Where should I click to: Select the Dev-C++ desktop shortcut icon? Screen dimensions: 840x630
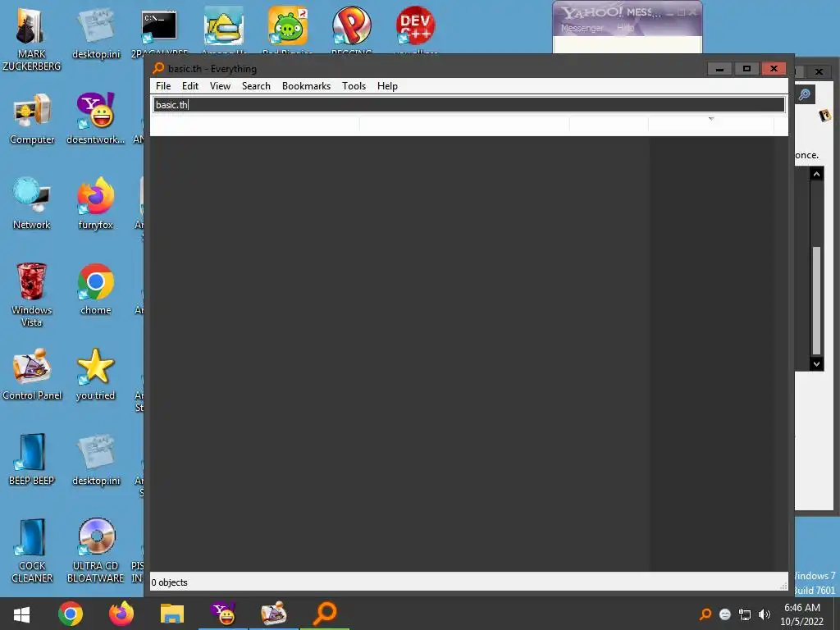pyautogui.click(x=415, y=25)
